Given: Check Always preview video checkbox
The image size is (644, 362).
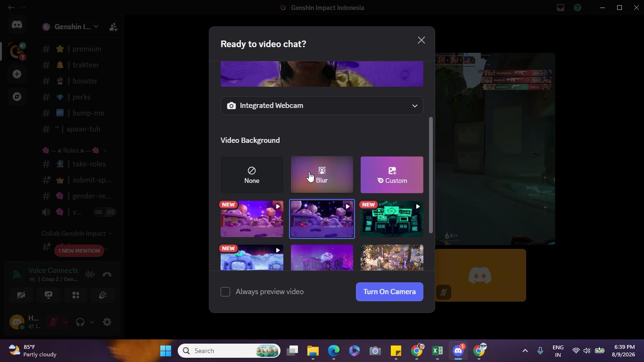Looking at the screenshot, I should point(225,292).
